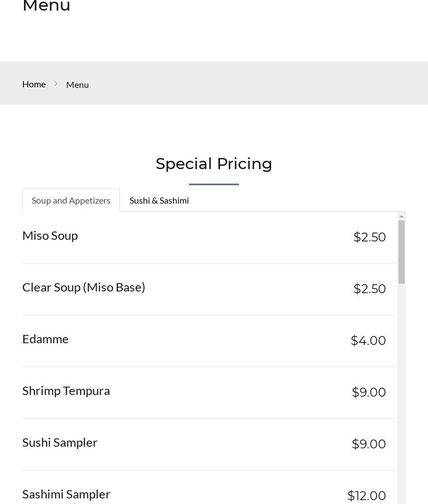Click the $12.00 Sashimi Sampler price
This screenshot has height=504, width=428.
(366, 496)
